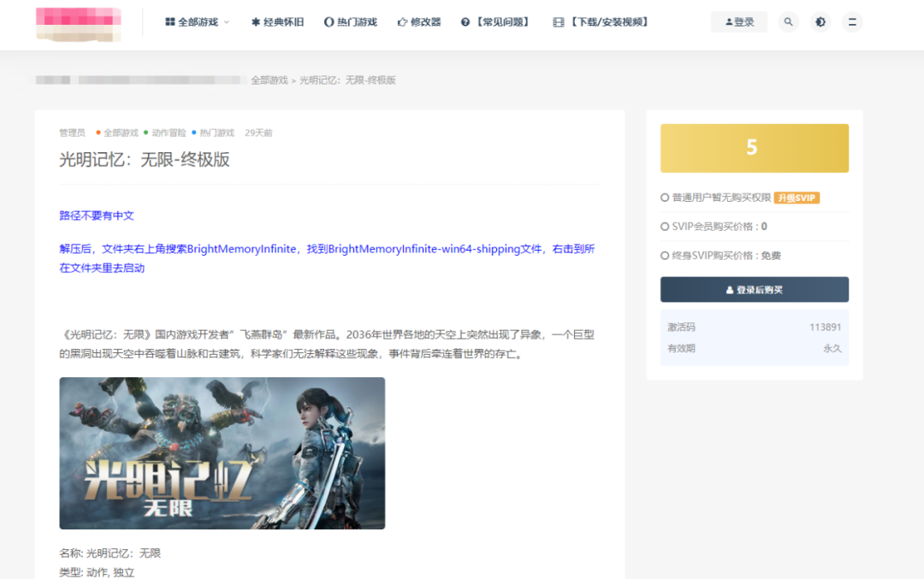Click the 有效期 value 永久
Image resolution: width=924 pixels, height=579 pixels.
(x=832, y=349)
